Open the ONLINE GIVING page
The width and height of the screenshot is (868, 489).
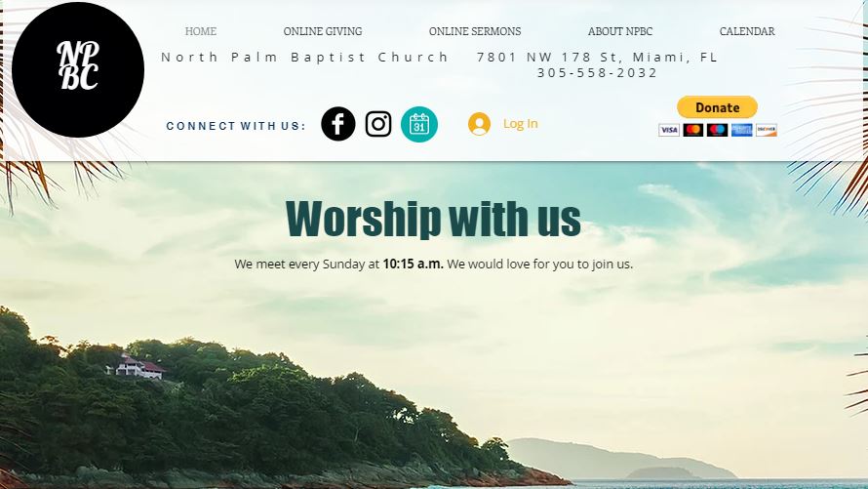(323, 31)
